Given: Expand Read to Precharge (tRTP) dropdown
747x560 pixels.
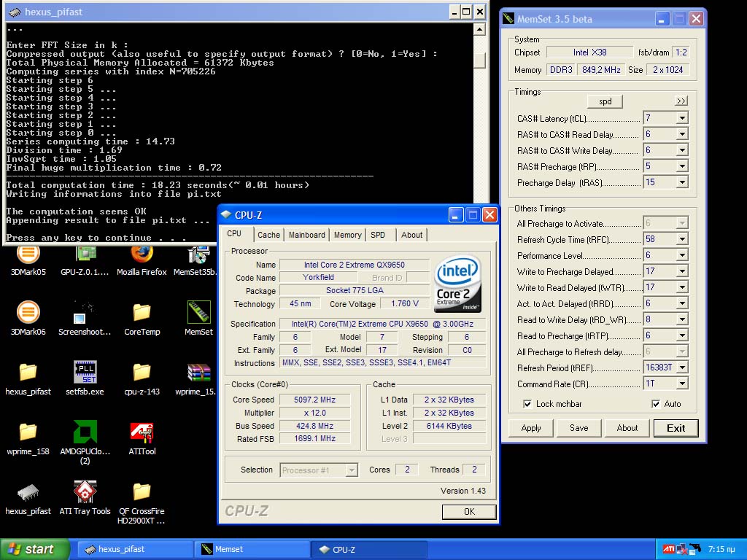Looking at the screenshot, I should (x=682, y=335).
